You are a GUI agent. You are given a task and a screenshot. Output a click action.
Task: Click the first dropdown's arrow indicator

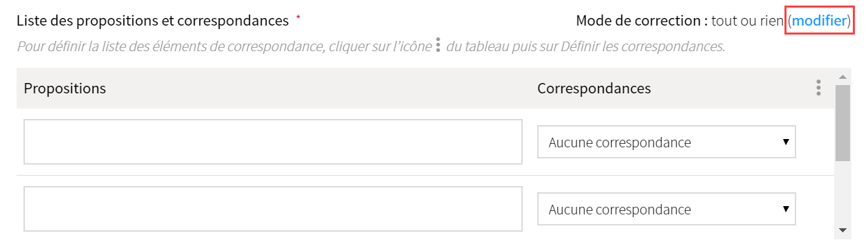click(x=785, y=142)
